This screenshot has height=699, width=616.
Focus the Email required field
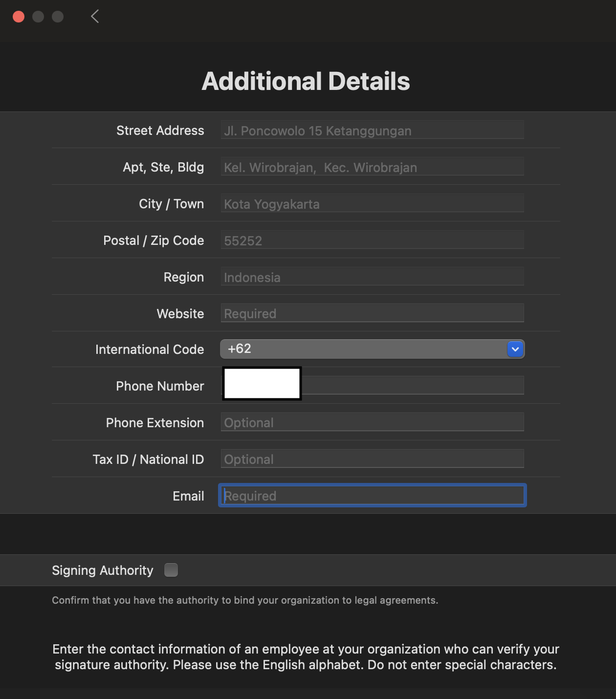point(372,496)
